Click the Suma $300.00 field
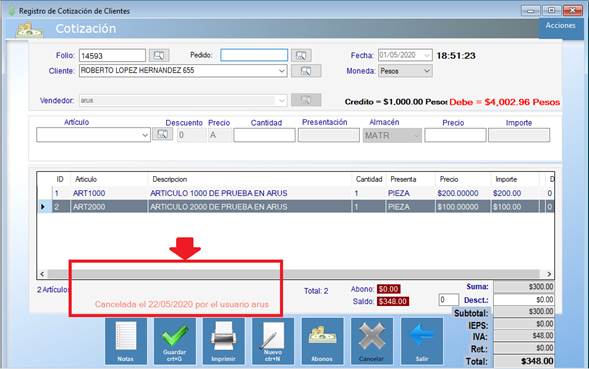This screenshot has width=589, height=369. point(524,287)
